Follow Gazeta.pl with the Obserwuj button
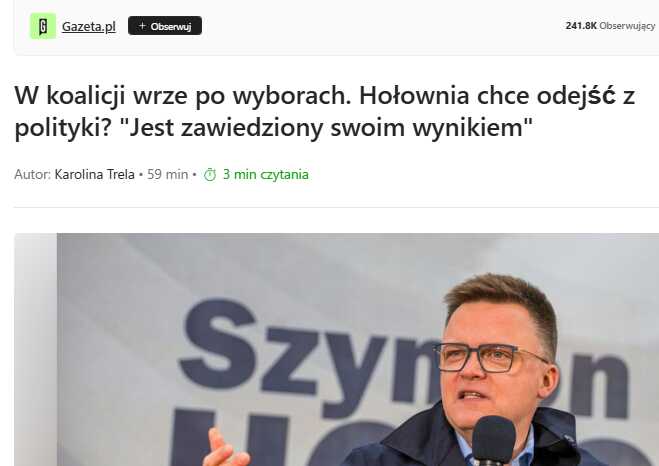 click(165, 26)
